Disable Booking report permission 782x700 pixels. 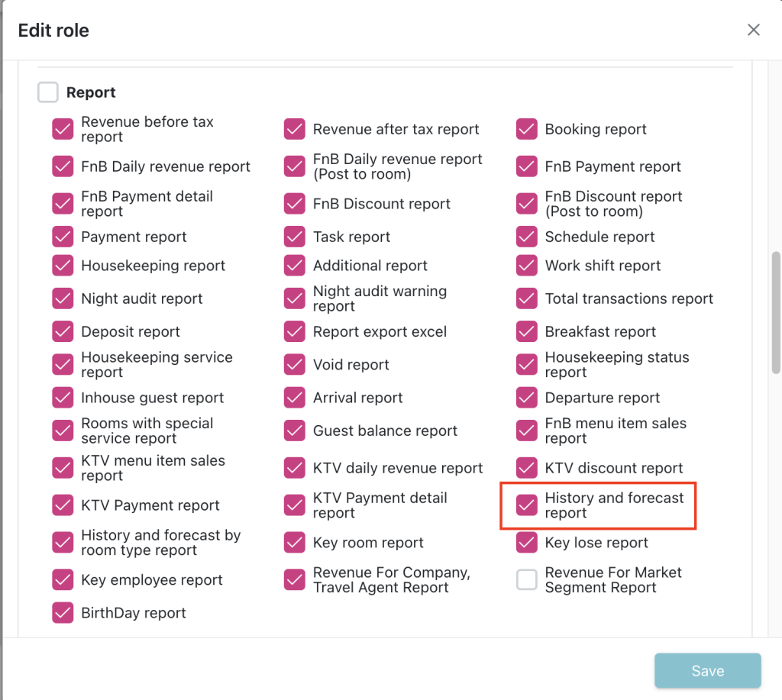tap(527, 129)
